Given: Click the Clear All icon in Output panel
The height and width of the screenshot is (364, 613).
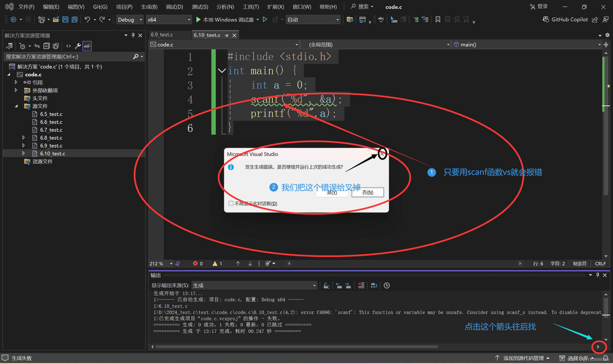Looking at the screenshot, I should click(x=361, y=285).
